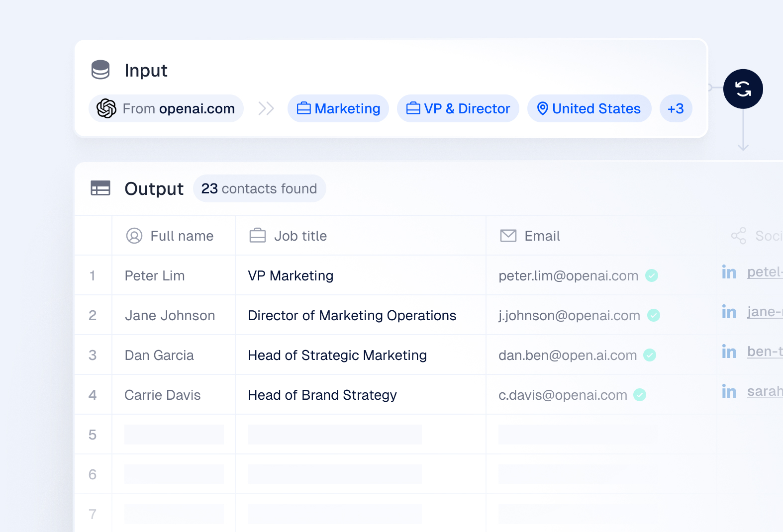Select the Jane Johnson name cell
The image size is (783, 532).
174,315
